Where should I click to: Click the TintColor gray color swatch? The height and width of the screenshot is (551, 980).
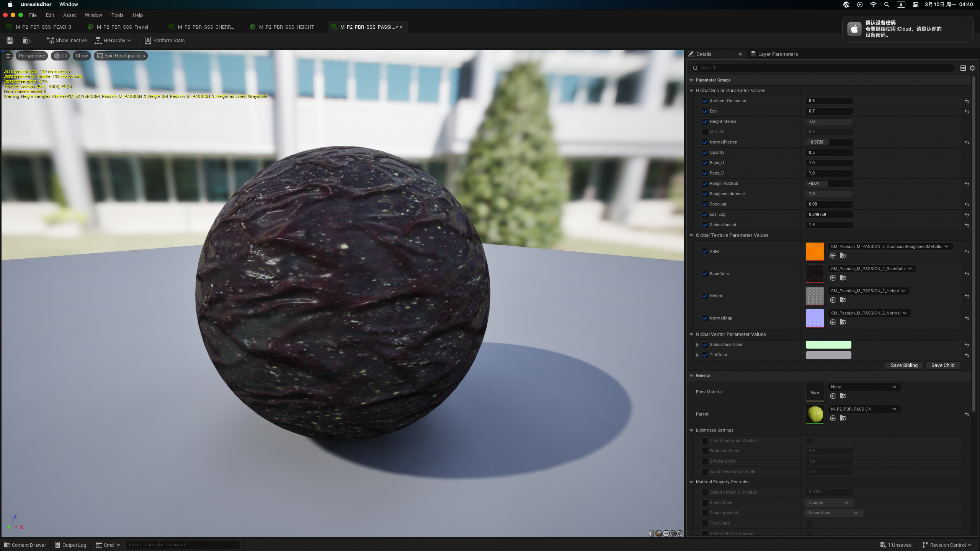point(828,355)
